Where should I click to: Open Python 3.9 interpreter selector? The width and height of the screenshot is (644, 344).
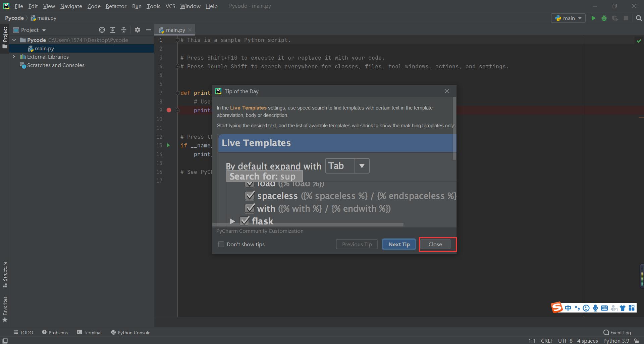pos(616,341)
